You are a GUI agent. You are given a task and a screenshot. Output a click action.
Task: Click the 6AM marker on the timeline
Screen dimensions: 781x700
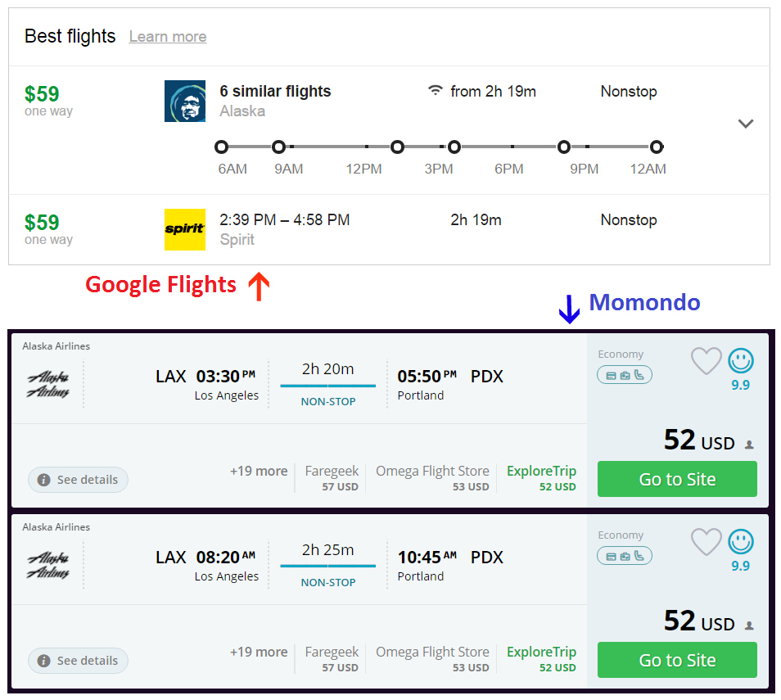221,147
